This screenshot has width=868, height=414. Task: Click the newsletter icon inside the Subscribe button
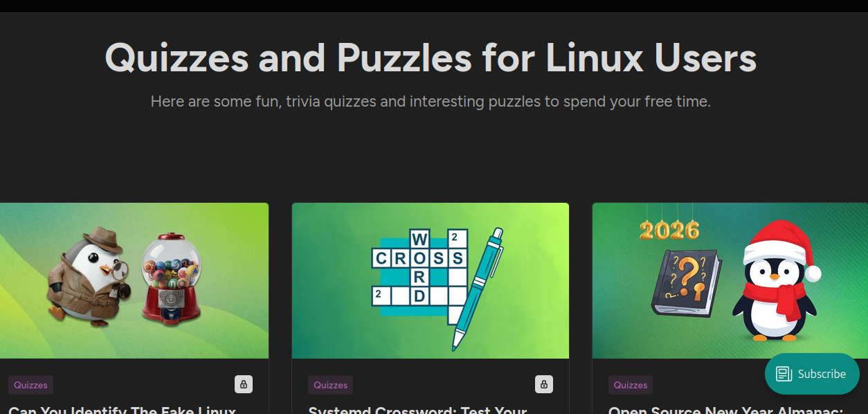click(x=784, y=374)
